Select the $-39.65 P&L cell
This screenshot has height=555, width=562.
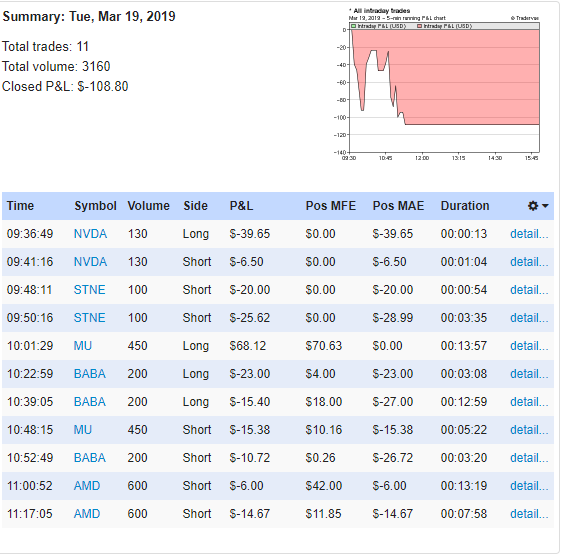[x=249, y=234]
